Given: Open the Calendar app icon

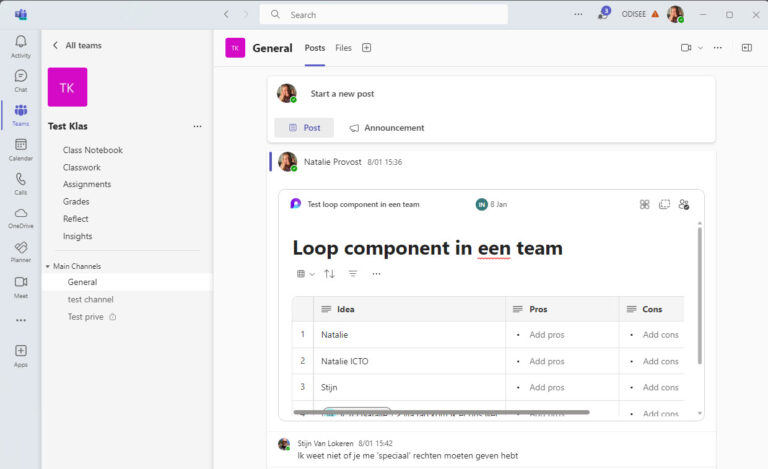Looking at the screenshot, I should [x=20, y=149].
